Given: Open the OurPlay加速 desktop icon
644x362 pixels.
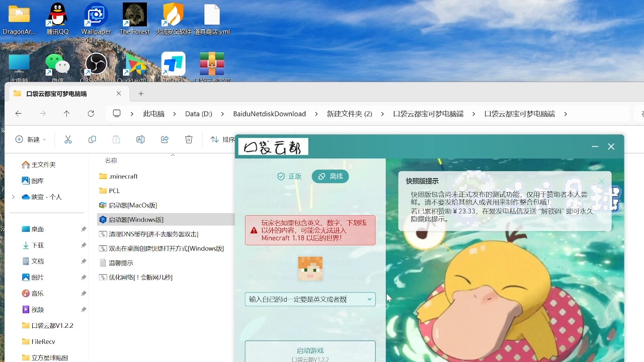Looking at the screenshot, I should pos(135,67).
